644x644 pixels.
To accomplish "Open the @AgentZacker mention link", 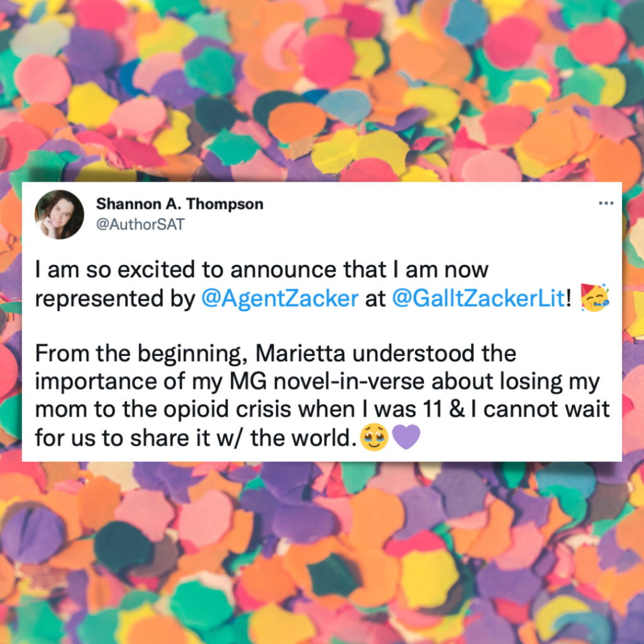I will point(280,299).
